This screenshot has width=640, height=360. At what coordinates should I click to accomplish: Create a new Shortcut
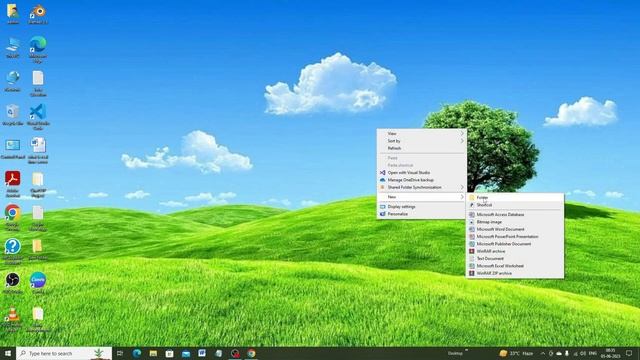[515, 205]
